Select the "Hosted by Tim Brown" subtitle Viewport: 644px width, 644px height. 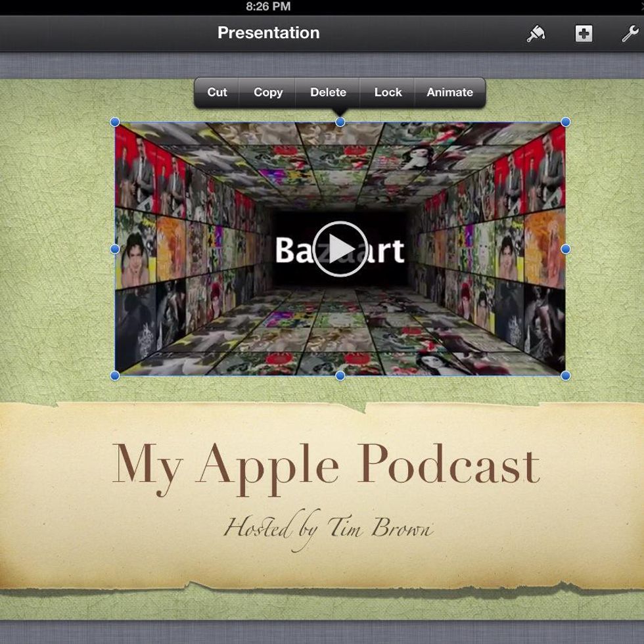pos(328,528)
